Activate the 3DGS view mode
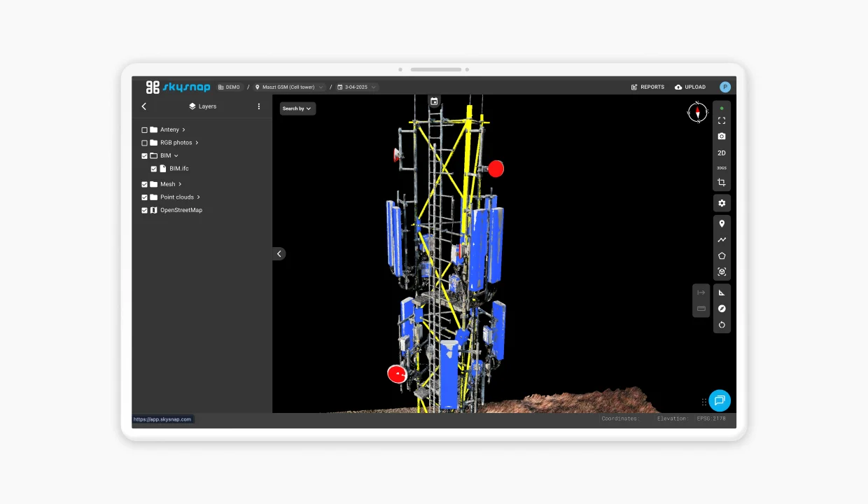The image size is (868, 504). tap(722, 168)
